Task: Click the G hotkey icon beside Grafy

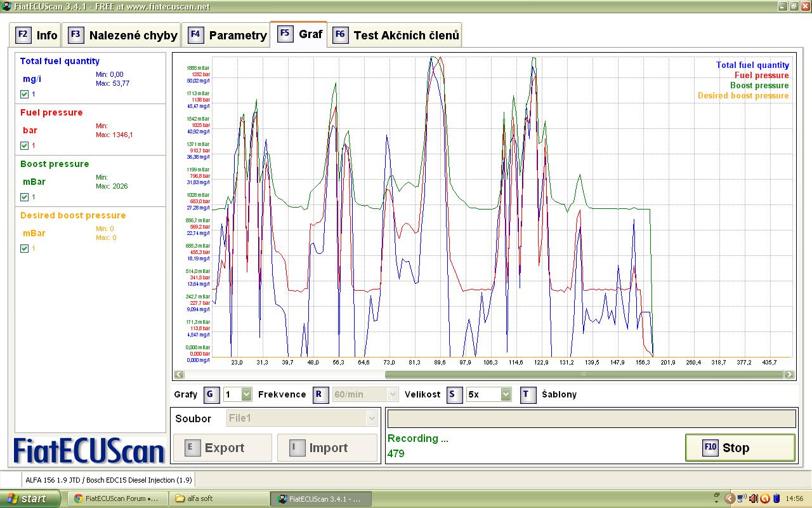Action: tap(211, 394)
